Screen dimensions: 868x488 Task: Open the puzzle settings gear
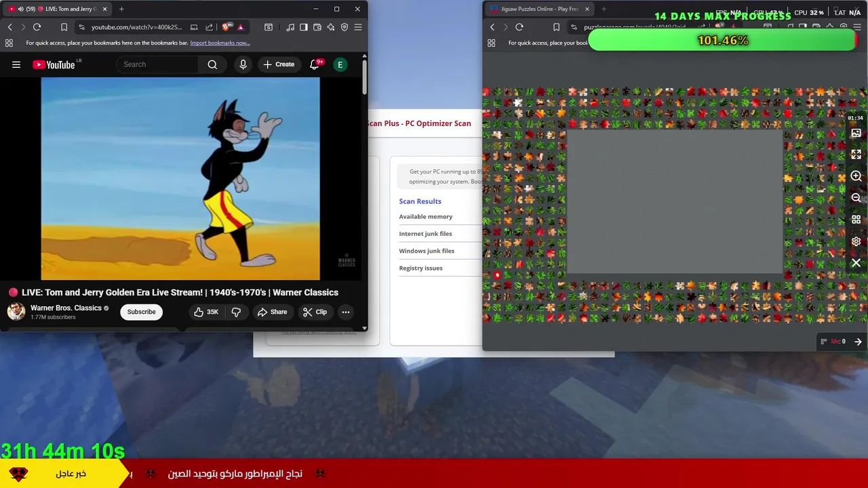click(x=856, y=241)
